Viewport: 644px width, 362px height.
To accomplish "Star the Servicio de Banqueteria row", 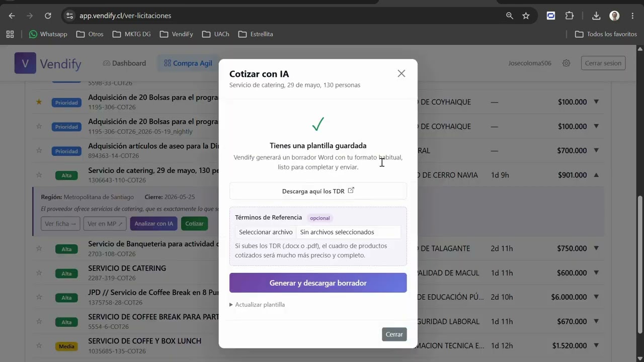I will coord(39,248).
